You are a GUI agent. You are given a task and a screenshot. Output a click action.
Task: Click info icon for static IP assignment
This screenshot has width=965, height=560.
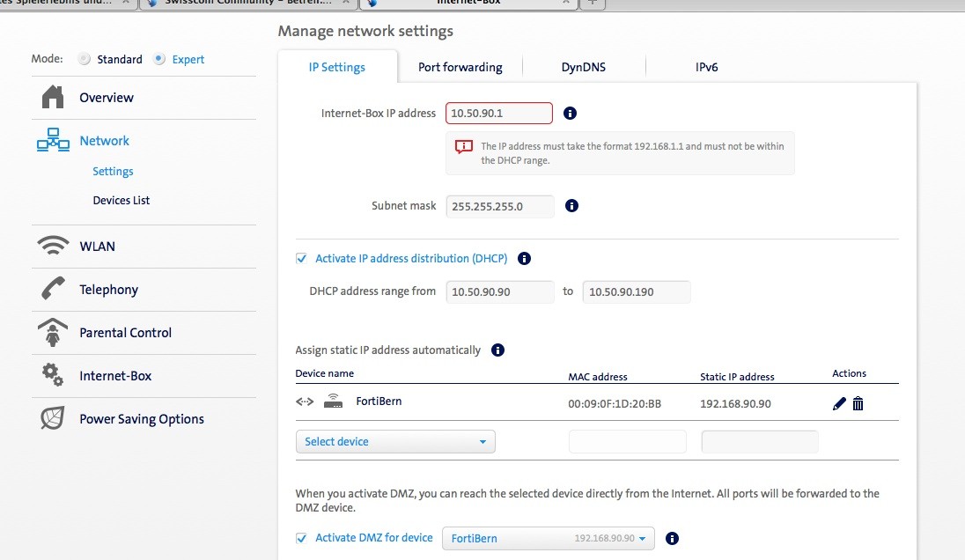point(497,350)
